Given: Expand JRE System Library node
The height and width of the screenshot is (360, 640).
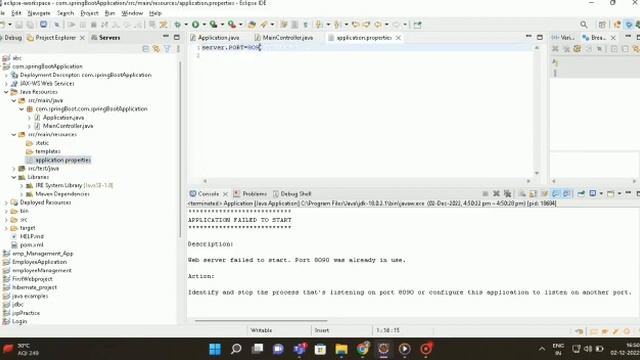Looking at the screenshot, I should [21, 185].
